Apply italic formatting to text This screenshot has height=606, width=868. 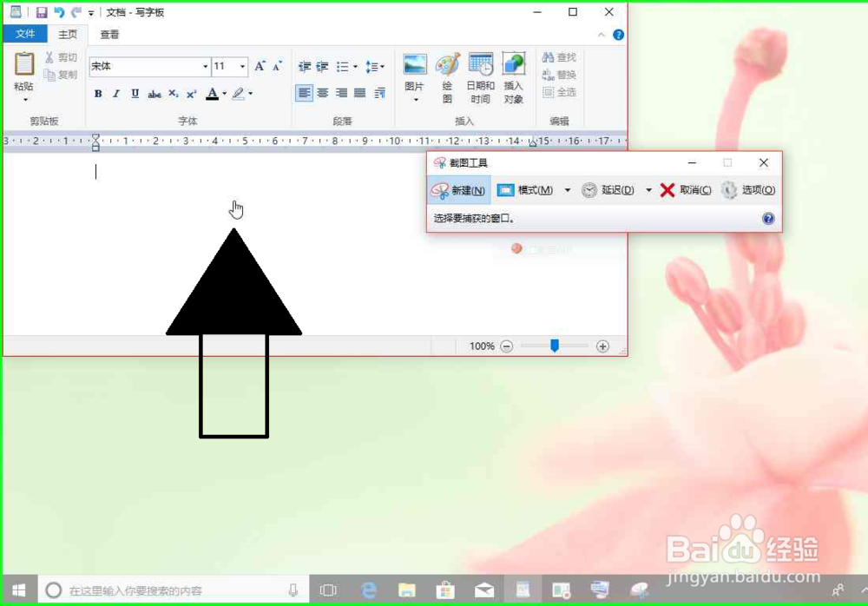(x=116, y=94)
